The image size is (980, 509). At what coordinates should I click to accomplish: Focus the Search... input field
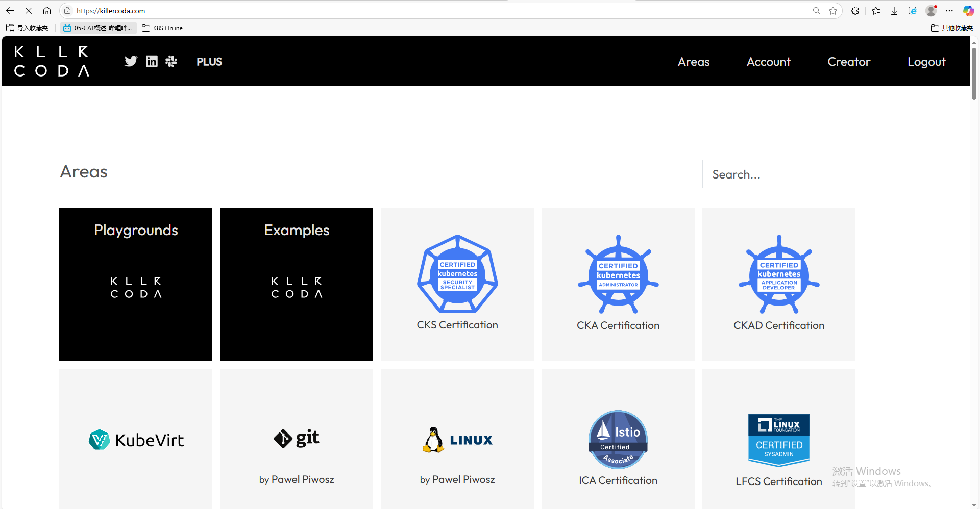778,174
